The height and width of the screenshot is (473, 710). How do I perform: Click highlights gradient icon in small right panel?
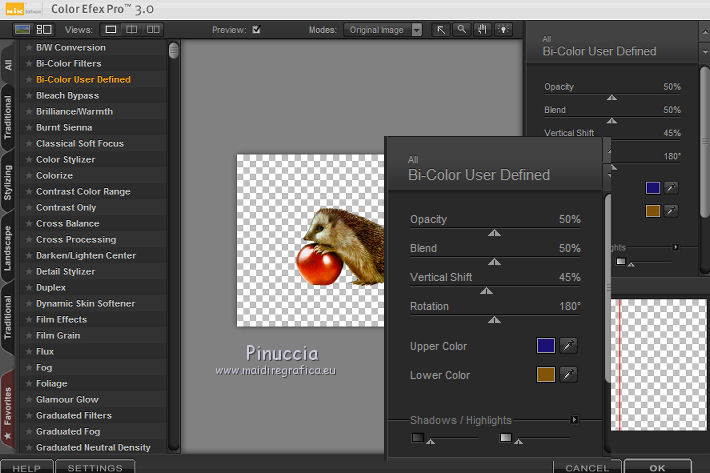click(x=621, y=262)
